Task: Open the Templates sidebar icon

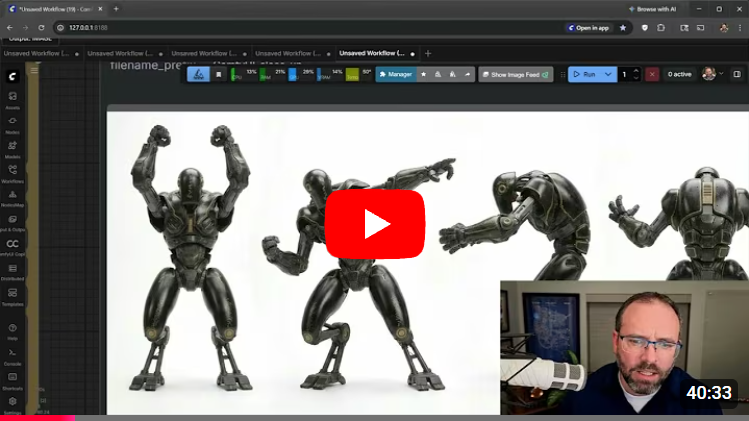Action: pyautogui.click(x=13, y=295)
